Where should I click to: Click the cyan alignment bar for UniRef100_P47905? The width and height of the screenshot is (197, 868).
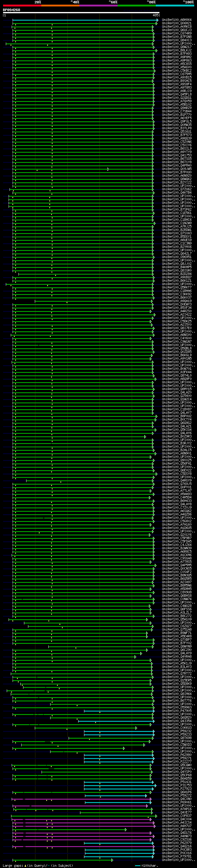click(119, 711)
